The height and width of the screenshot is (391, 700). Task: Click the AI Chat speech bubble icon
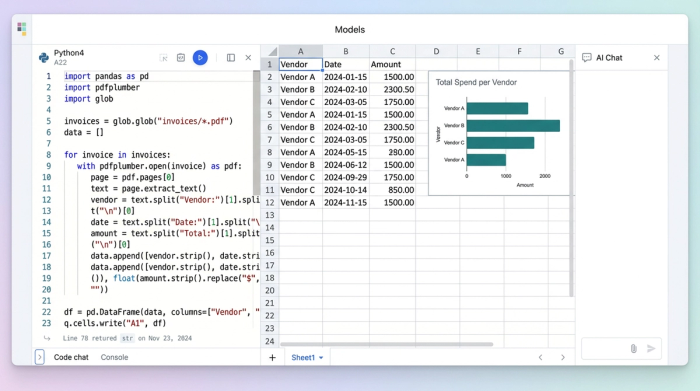click(x=587, y=58)
